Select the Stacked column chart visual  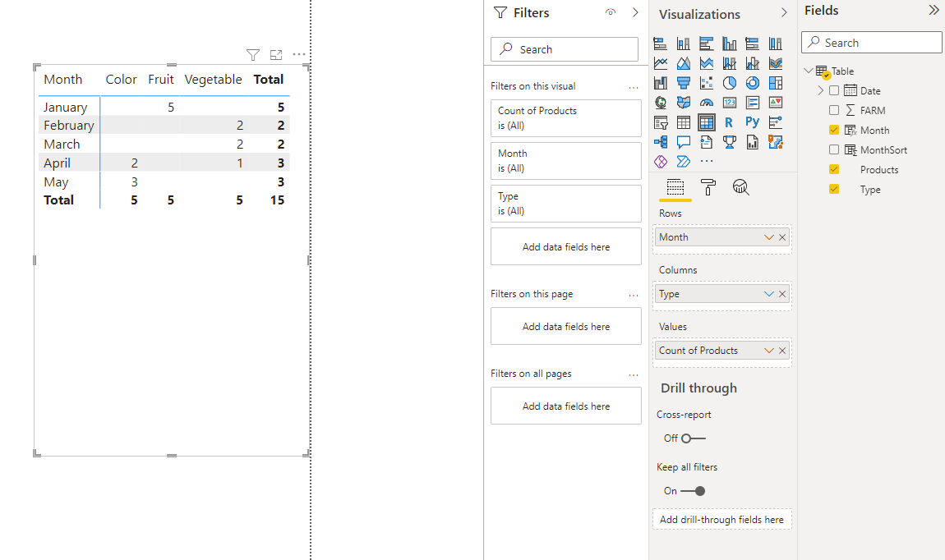point(684,44)
